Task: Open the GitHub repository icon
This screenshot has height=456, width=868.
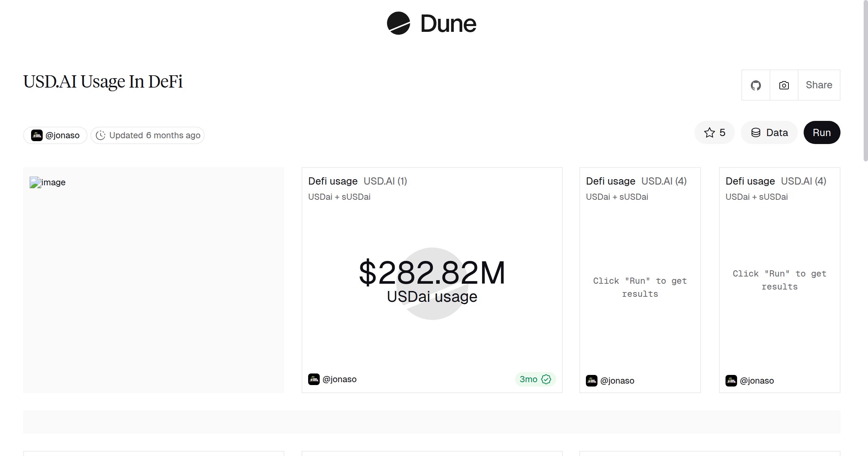Action: 756,85
